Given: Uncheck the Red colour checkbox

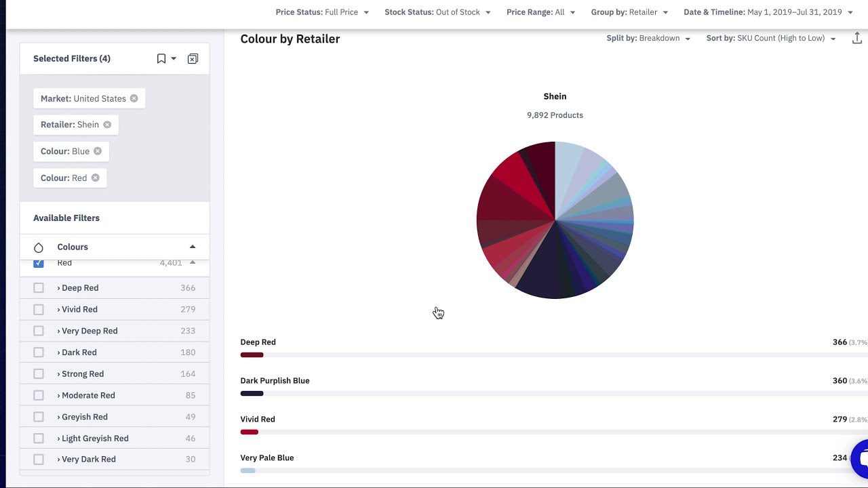Looking at the screenshot, I should (x=39, y=263).
